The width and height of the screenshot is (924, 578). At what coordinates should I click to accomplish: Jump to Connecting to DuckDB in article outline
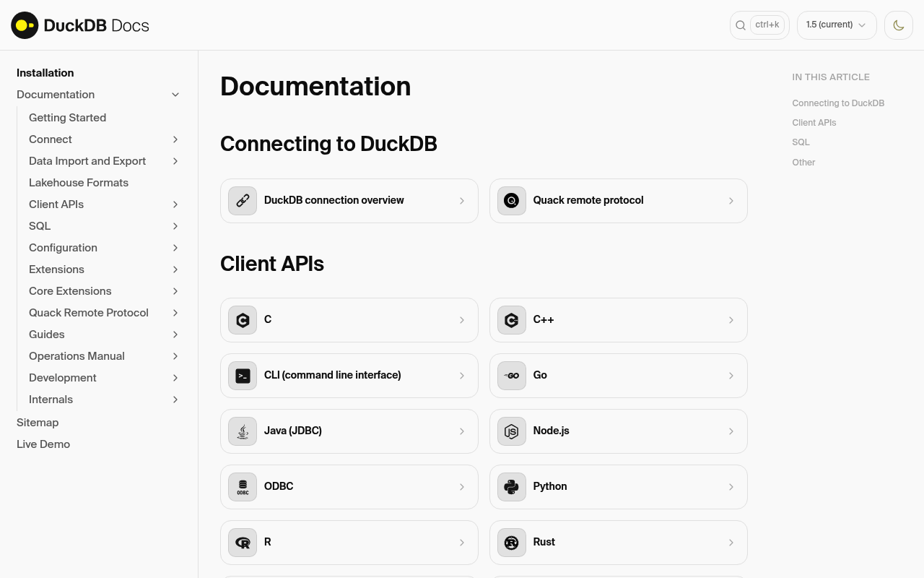[838, 103]
